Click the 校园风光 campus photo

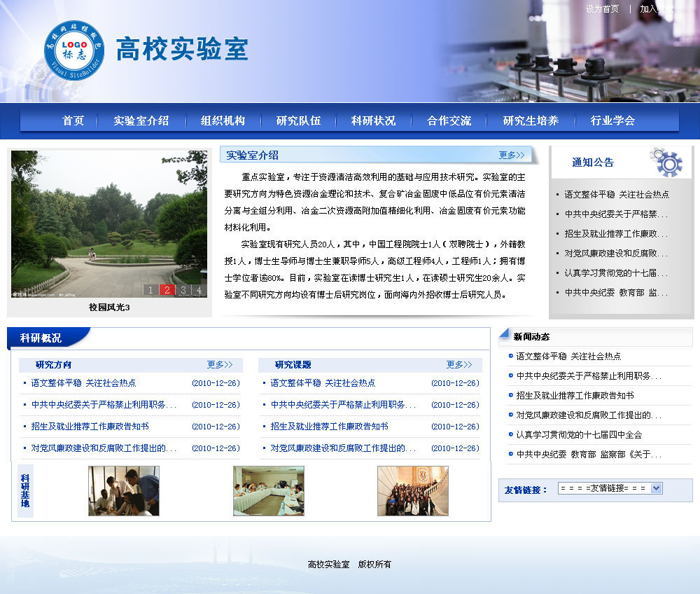109,223
